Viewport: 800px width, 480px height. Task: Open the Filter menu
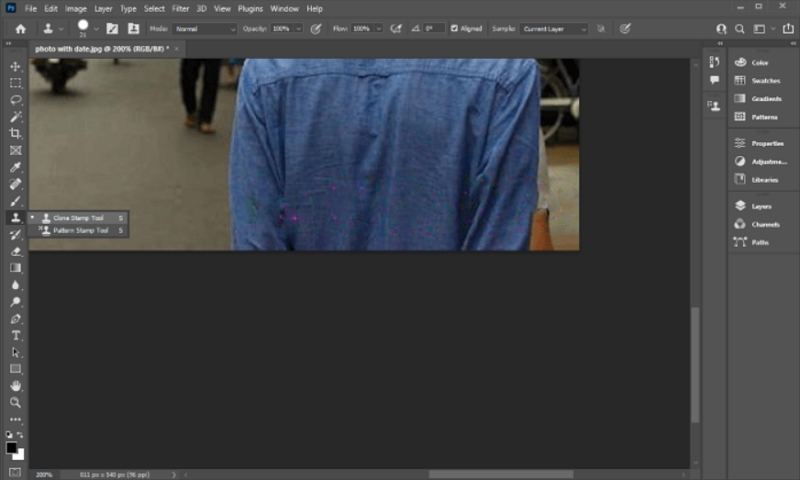click(x=180, y=8)
